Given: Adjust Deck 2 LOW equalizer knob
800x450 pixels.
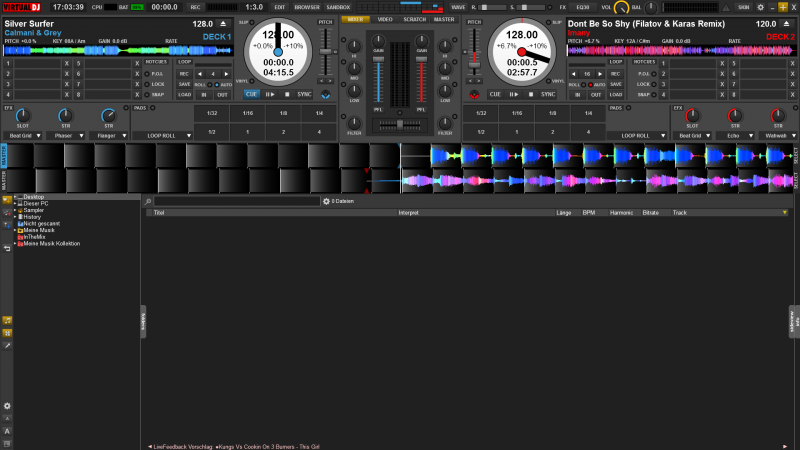Looking at the screenshot, I should (445, 91).
